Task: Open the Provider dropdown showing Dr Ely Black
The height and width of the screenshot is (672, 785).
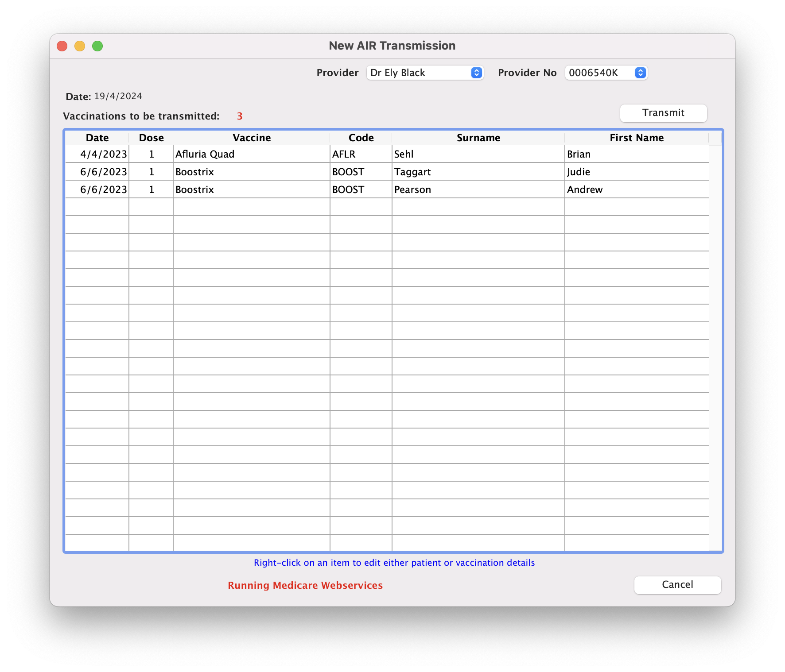Action: pos(424,73)
